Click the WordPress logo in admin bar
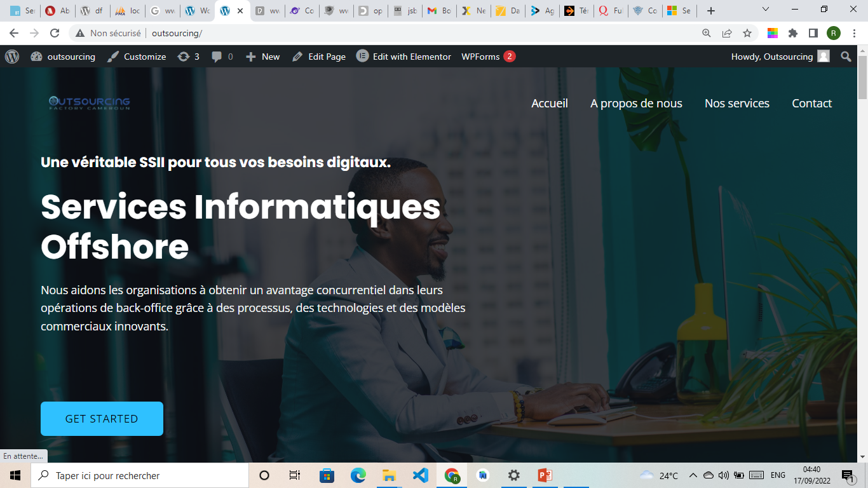The image size is (868, 488). click(12, 57)
